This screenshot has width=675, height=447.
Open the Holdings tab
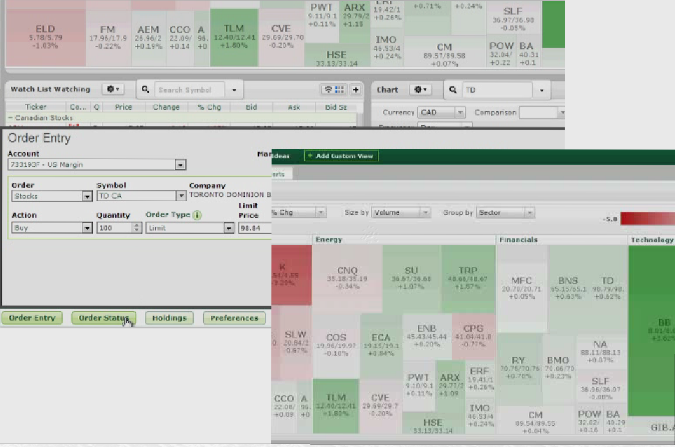click(167, 318)
